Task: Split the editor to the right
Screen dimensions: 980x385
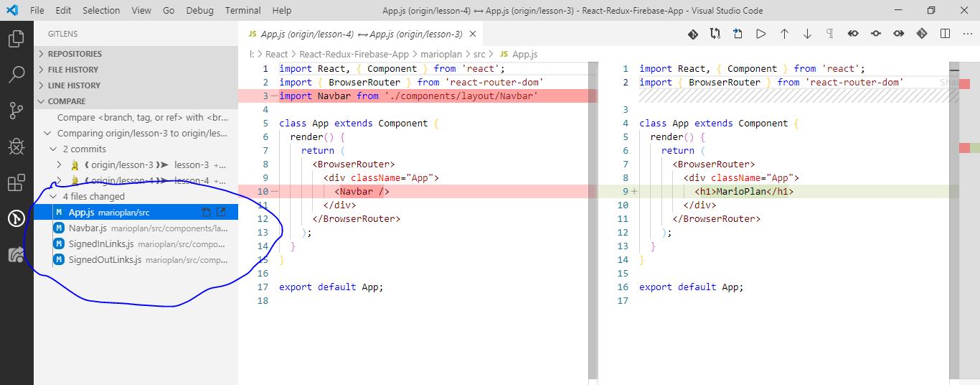Action: (x=945, y=34)
